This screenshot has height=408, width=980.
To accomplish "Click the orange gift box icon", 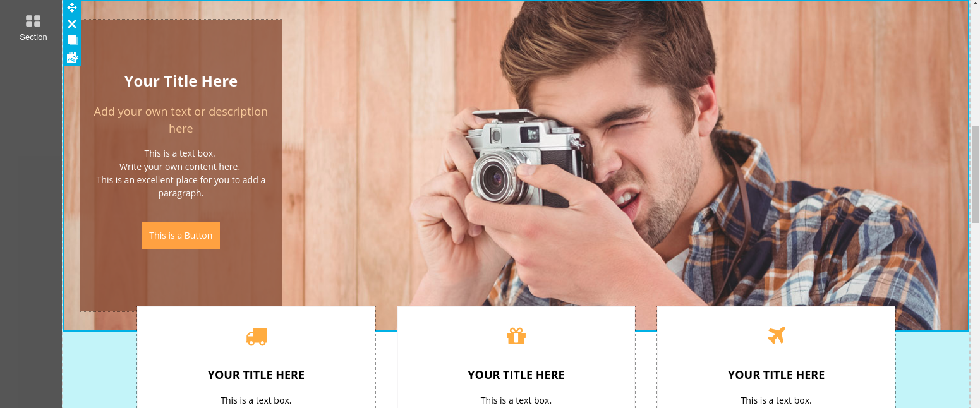I will pyautogui.click(x=516, y=335).
